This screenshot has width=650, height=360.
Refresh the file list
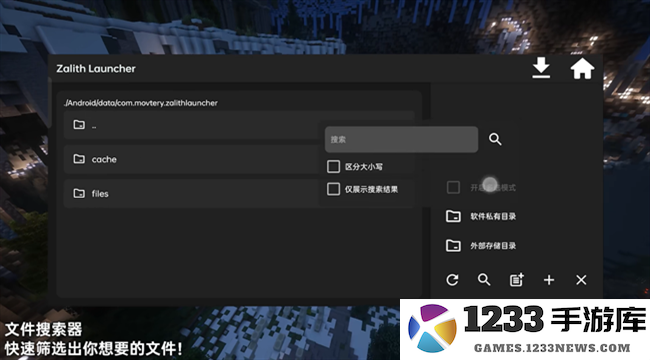click(452, 280)
